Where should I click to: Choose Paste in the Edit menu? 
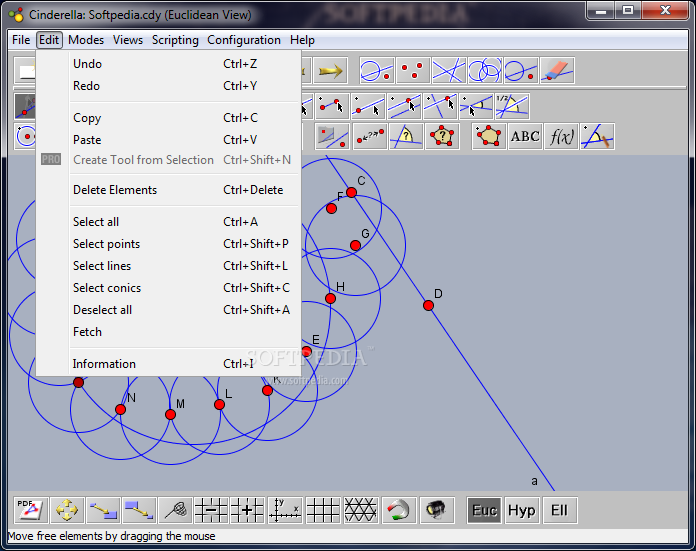(x=168, y=140)
